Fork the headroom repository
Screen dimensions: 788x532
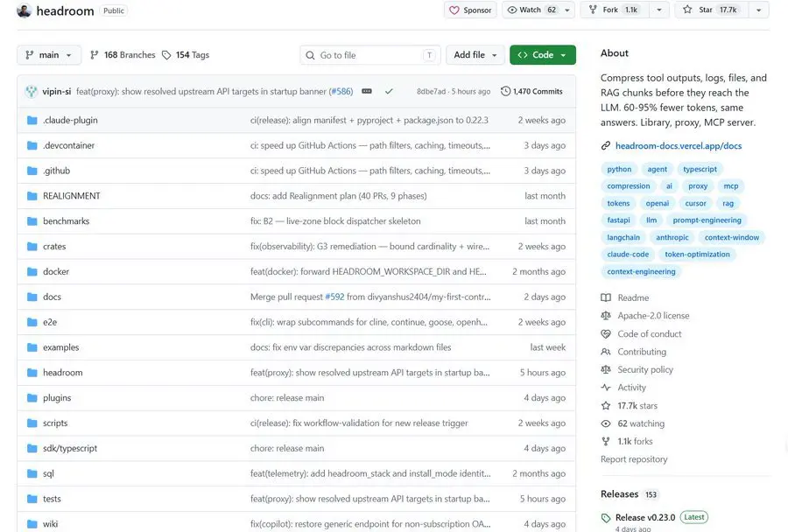tap(616, 10)
